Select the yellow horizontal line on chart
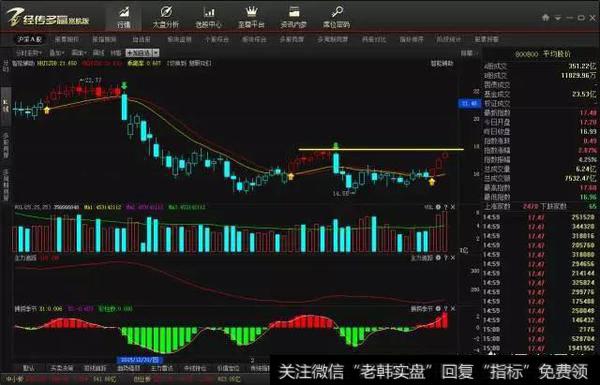 pos(381,149)
